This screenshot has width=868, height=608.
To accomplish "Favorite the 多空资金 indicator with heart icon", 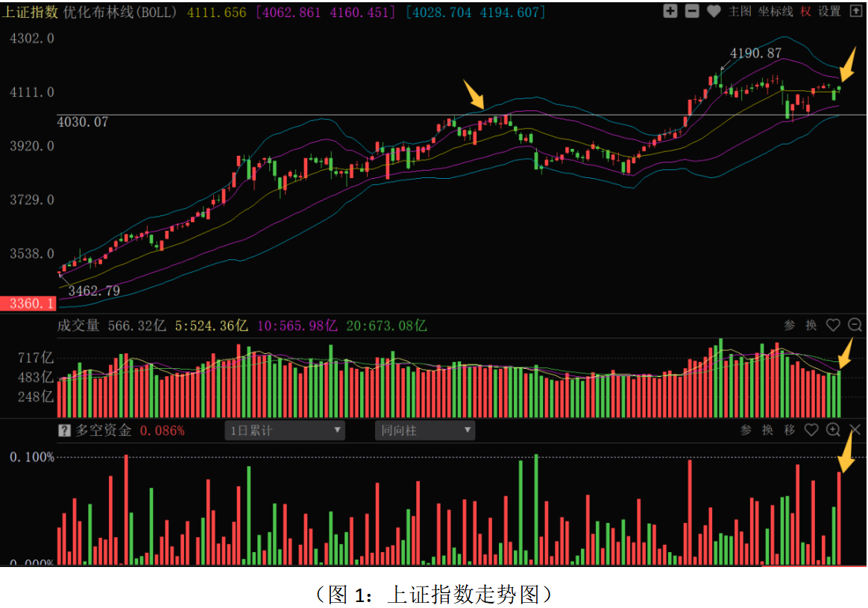I will 811,430.
